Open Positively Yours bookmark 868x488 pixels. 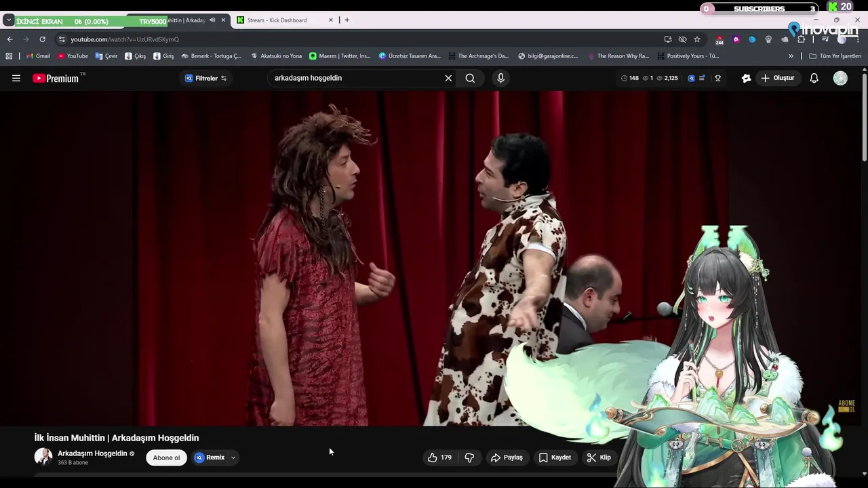point(688,56)
